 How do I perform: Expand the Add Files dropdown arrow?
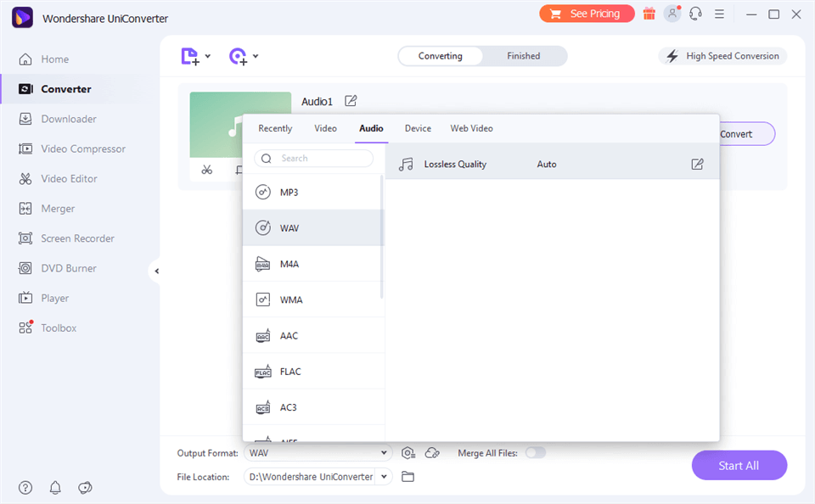pyautogui.click(x=207, y=56)
